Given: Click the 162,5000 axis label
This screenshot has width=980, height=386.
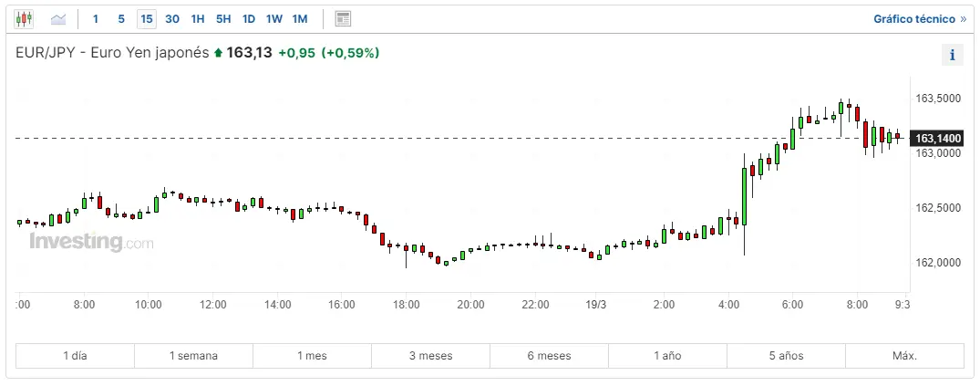Looking at the screenshot, I should click(939, 208).
